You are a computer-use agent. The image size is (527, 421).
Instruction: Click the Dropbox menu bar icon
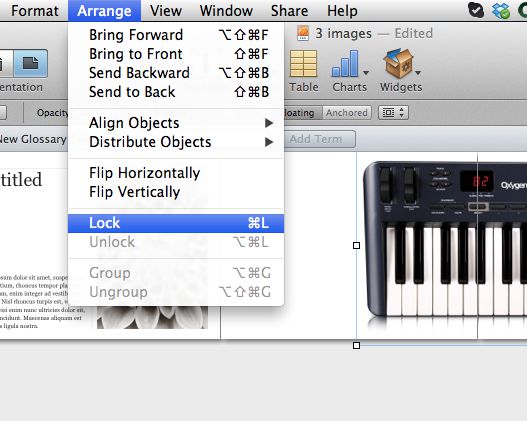coord(501,10)
